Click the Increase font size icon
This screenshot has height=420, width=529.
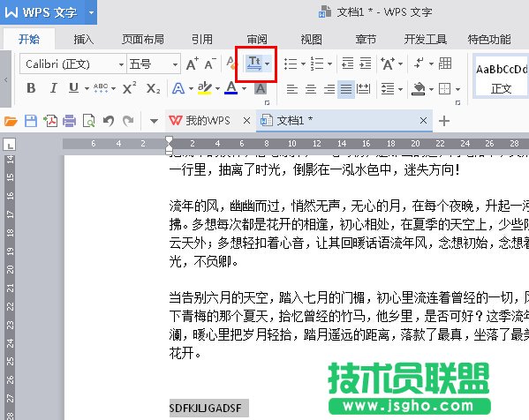193,64
